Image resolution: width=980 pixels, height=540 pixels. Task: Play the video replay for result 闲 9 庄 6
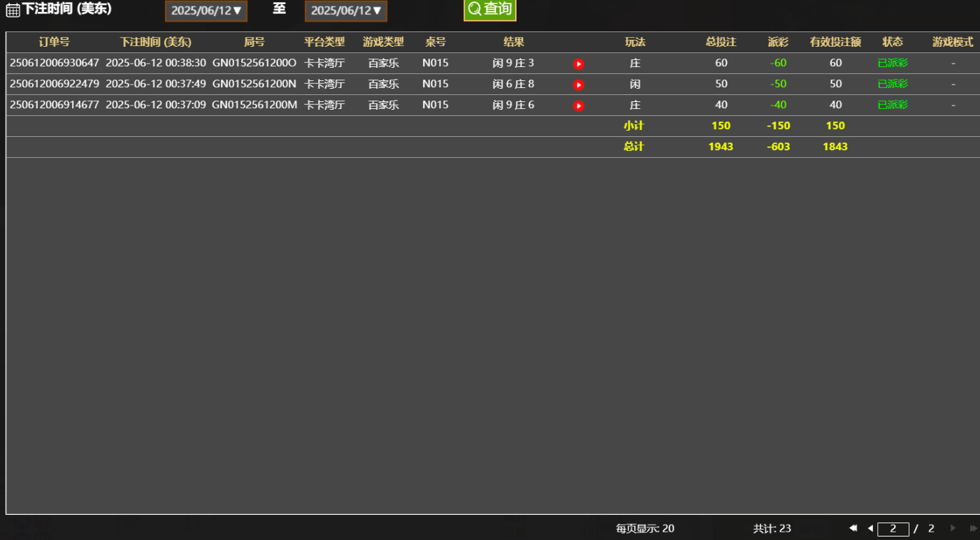click(578, 105)
